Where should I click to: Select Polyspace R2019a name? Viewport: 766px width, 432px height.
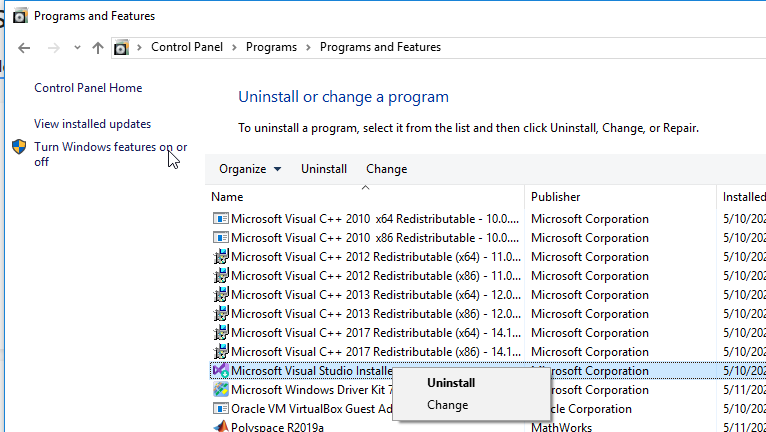point(277,427)
